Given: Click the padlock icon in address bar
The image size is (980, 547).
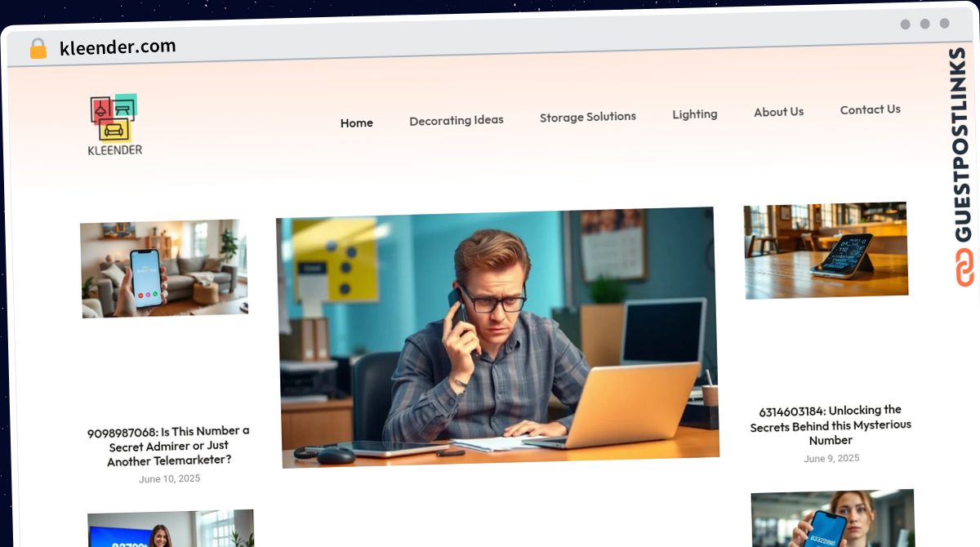Looking at the screenshot, I should pyautogui.click(x=38, y=49).
